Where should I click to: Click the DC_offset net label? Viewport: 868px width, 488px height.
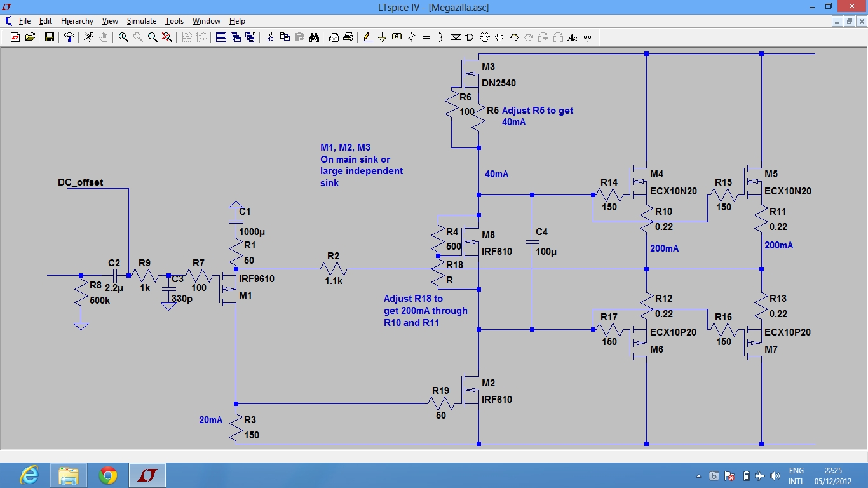[x=81, y=182]
